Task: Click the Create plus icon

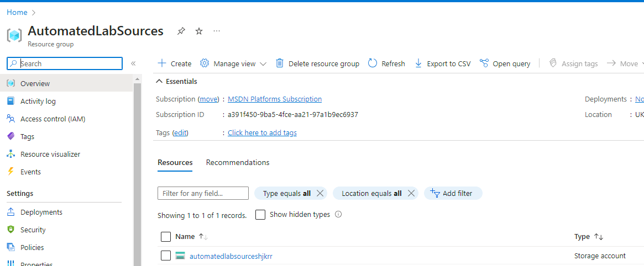Action: click(162, 63)
